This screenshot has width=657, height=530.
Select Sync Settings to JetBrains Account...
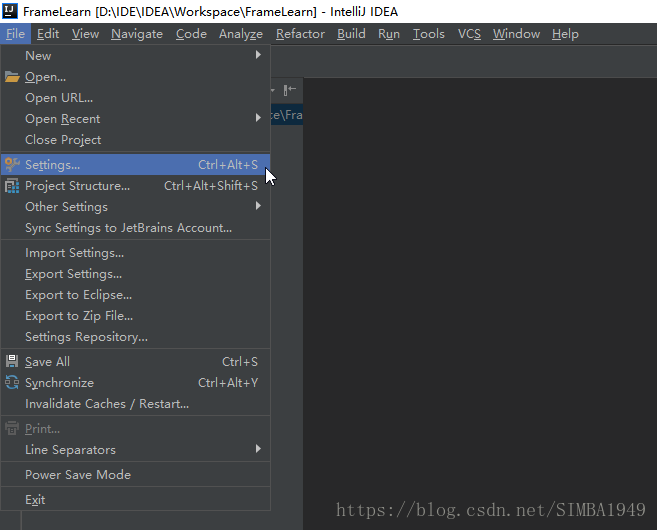(135, 228)
